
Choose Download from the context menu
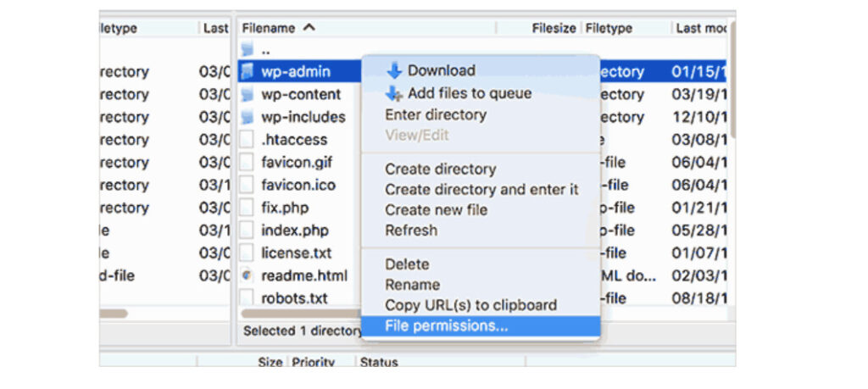click(481, 71)
